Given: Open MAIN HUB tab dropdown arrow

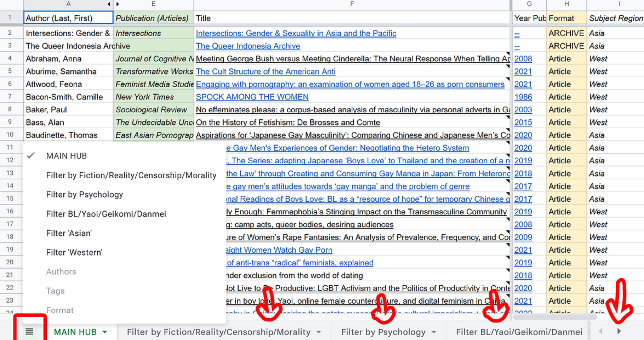Looking at the screenshot, I should [105, 332].
